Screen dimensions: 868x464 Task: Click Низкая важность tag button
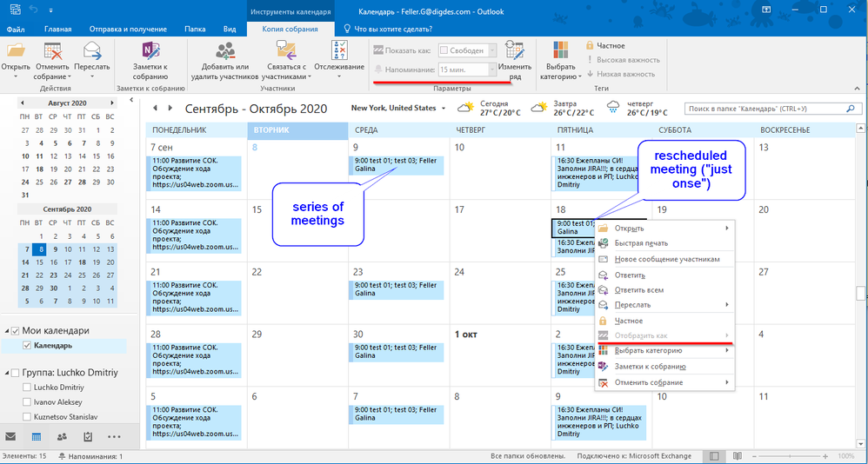tap(620, 74)
